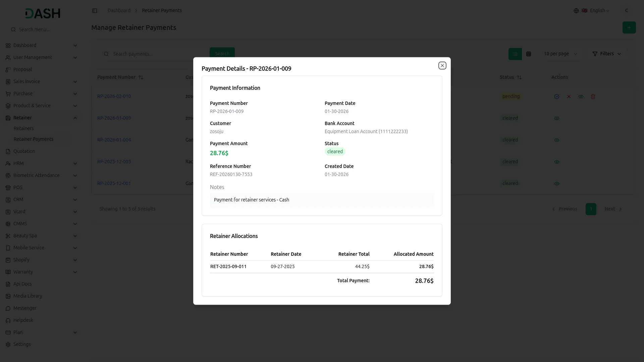The image size is (644, 362).
Task: Open RP-2026-02-010 payment link
Action: pyautogui.click(x=114, y=96)
